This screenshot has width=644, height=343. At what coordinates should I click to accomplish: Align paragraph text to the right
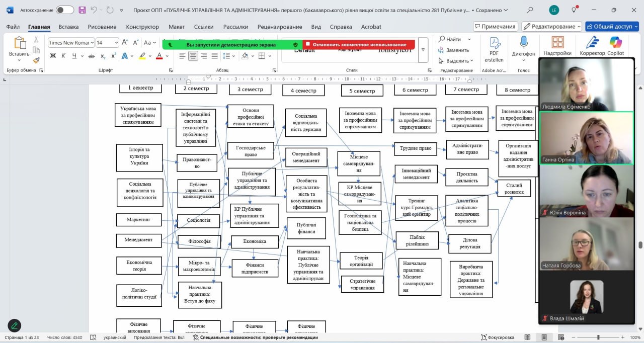[x=204, y=56]
